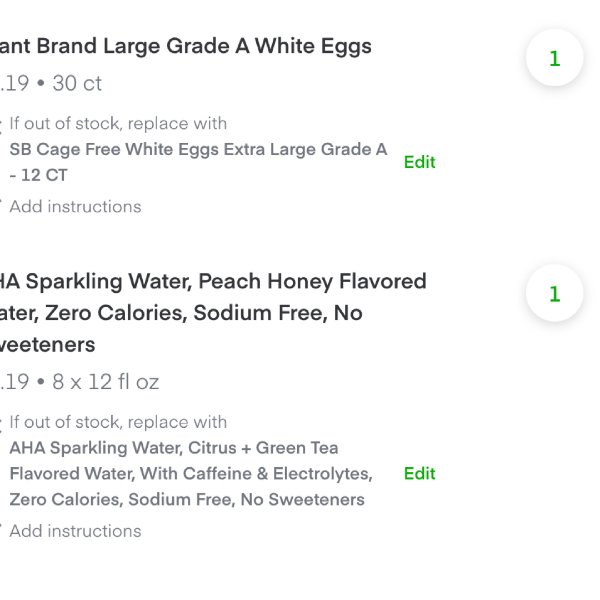600x600 pixels.
Task: Click the pencil icon beside the eggs' Add instructions
Action: [x=1, y=202]
